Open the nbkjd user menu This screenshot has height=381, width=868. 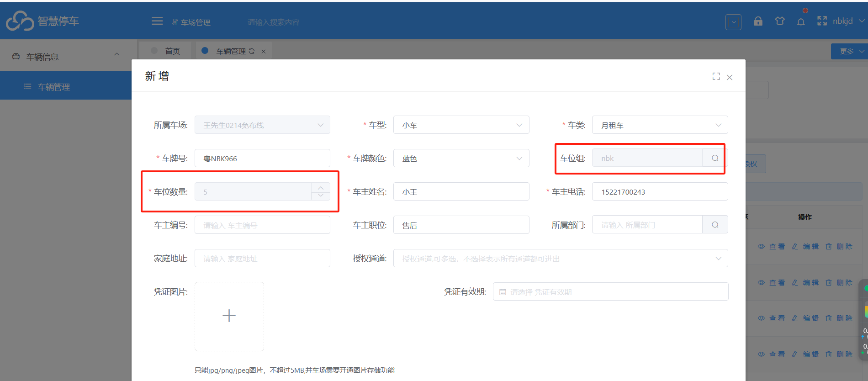coord(848,21)
